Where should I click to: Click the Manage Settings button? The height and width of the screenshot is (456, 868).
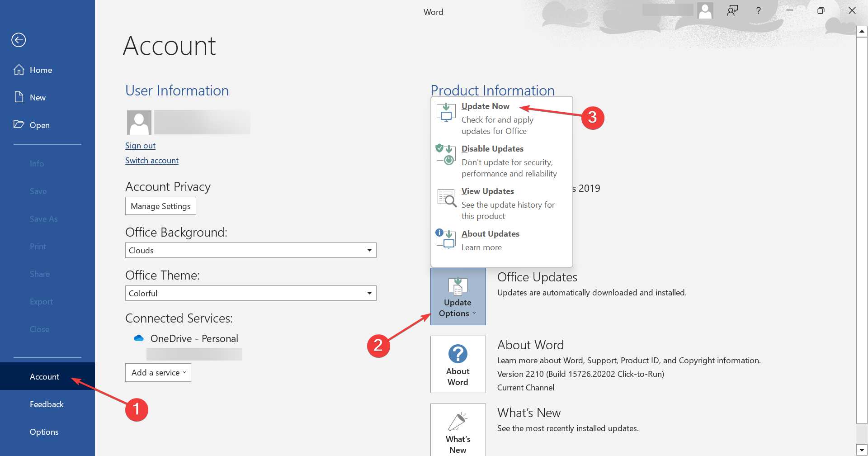tap(160, 206)
